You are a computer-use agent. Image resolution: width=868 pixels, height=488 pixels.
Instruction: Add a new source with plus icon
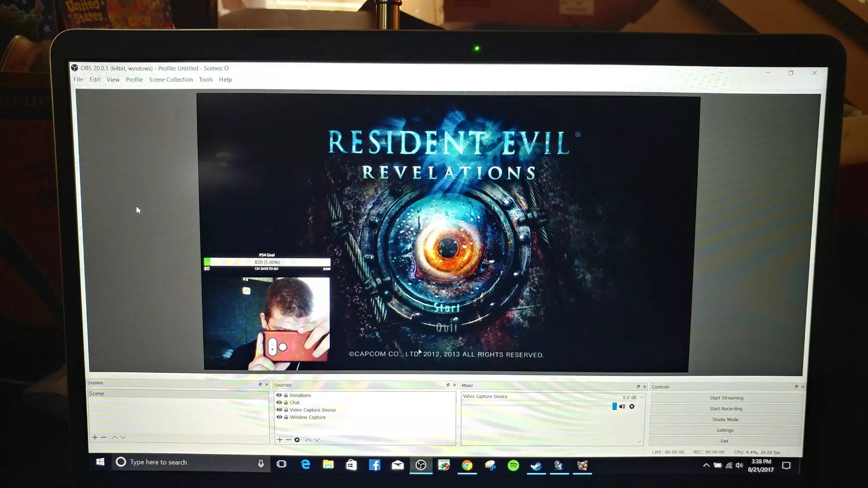pyautogui.click(x=279, y=440)
